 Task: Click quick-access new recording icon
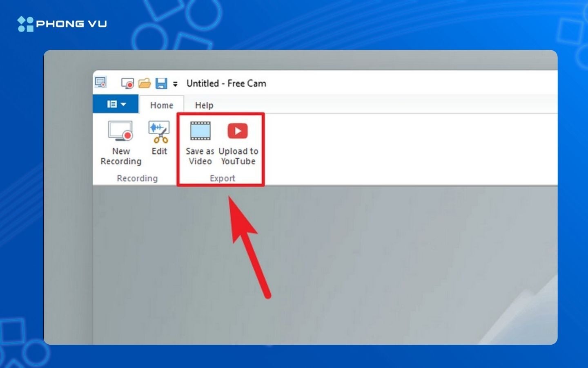point(127,83)
